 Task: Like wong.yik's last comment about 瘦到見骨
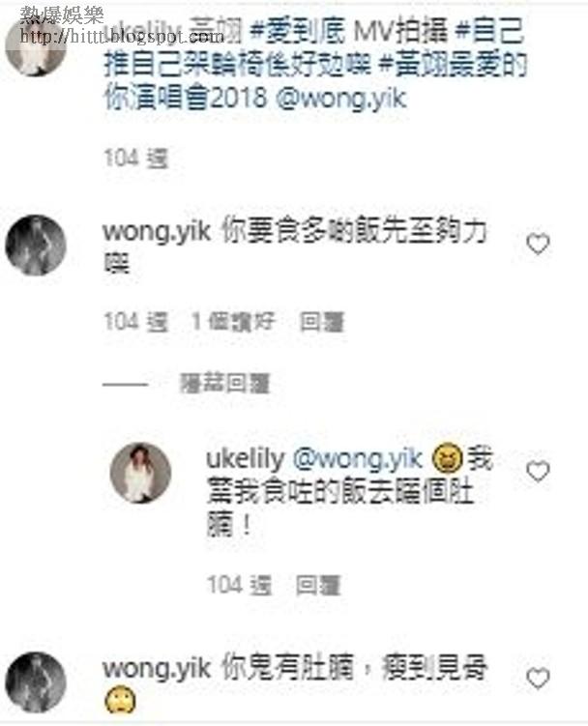538,679
